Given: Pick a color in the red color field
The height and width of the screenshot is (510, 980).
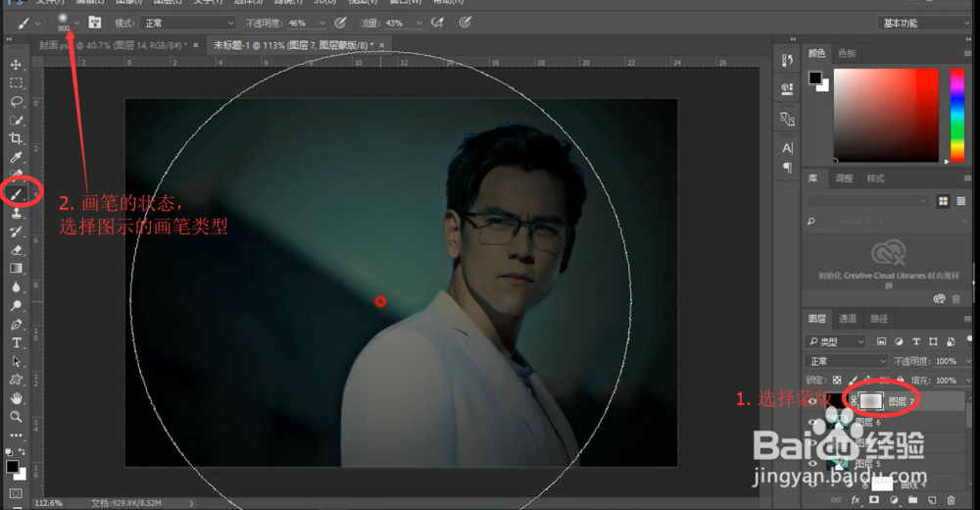Looking at the screenshot, I should [x=886, y=115].
